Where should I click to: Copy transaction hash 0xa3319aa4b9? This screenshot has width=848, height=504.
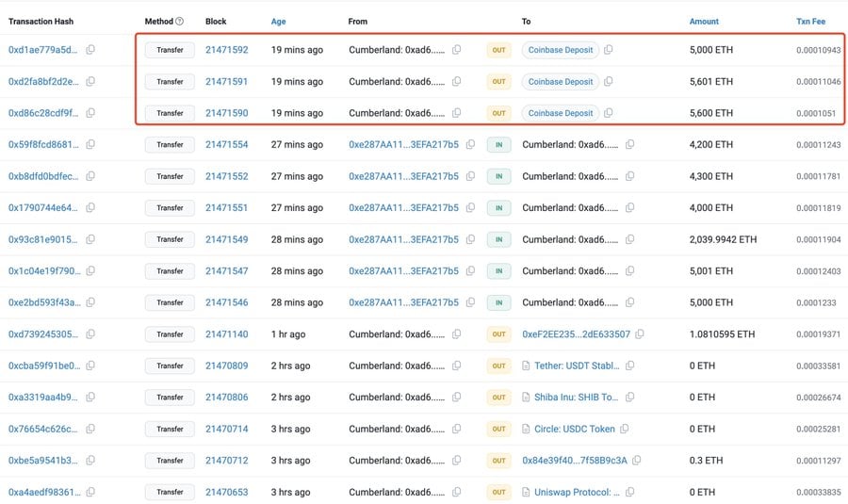[x=90, y=397]
